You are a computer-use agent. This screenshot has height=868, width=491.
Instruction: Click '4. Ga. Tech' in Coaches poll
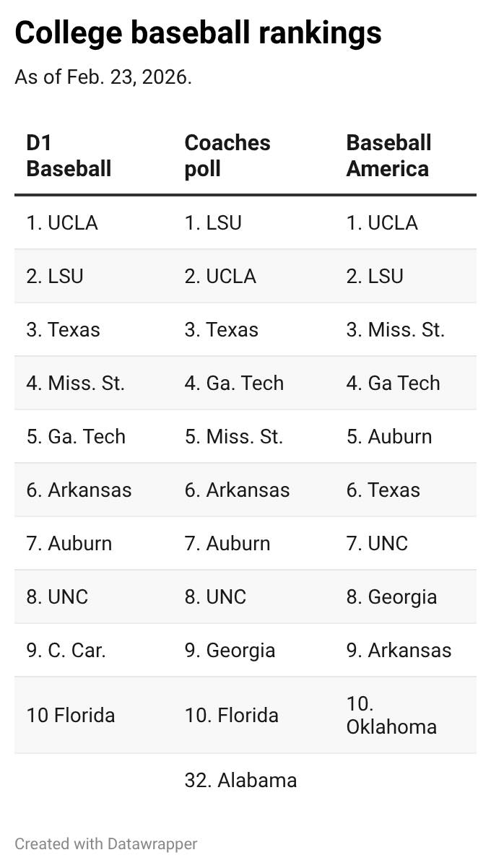234,383
